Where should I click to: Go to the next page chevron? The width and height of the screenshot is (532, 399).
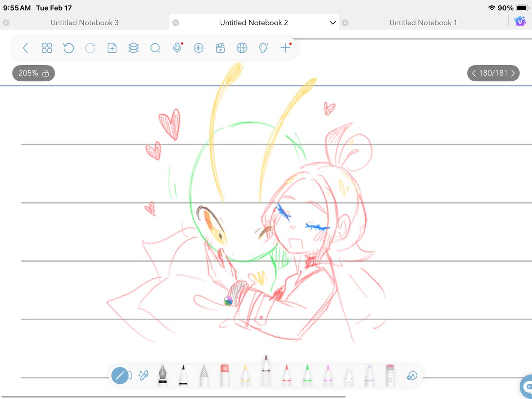(513, 73)
